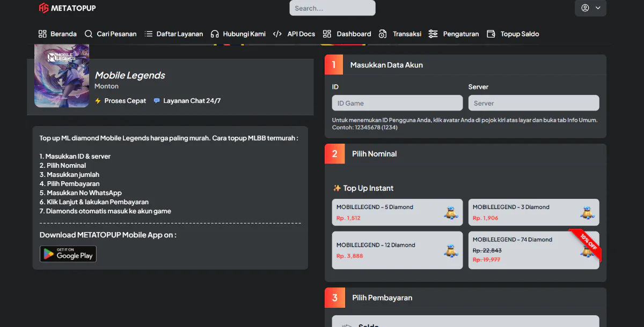Select MOBILELEGEND - 3 Diamond option
Viewport: 644px width, 327px height.
pyautogui.click(x=534, y=212)
